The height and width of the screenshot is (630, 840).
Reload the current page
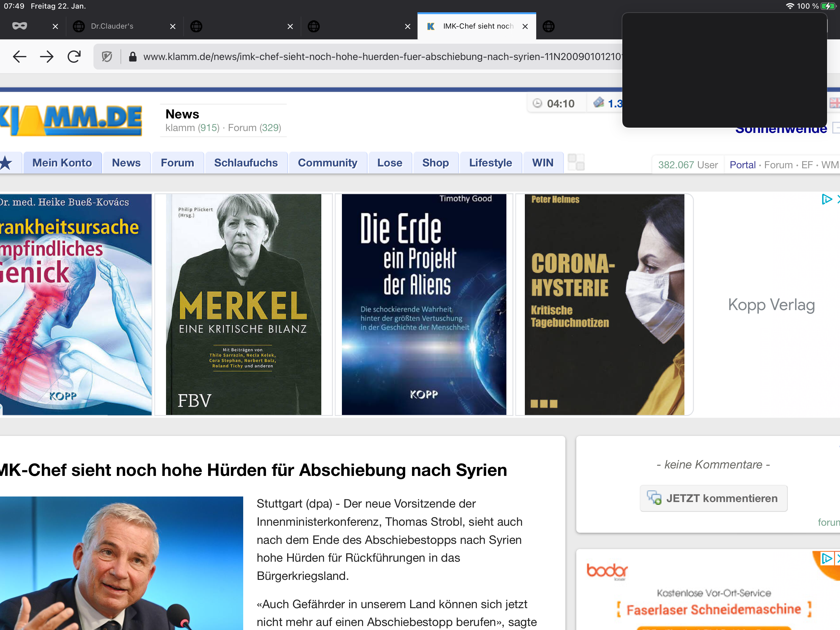pyautogui.click(x=74, y=57)
